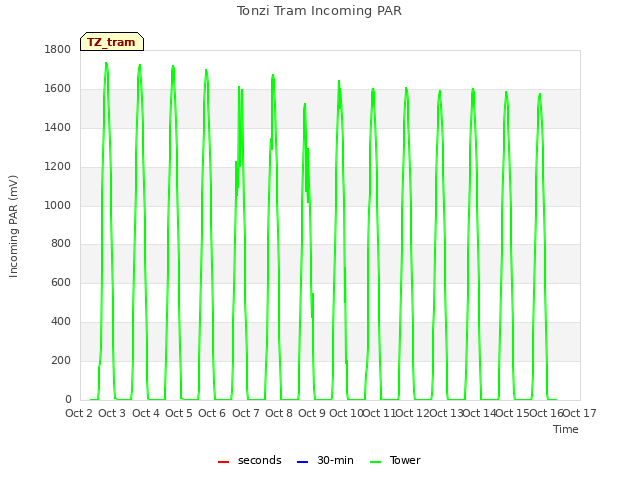
Task: Click the Oct 2 x-axis label
Action: [x=79, y=413]
